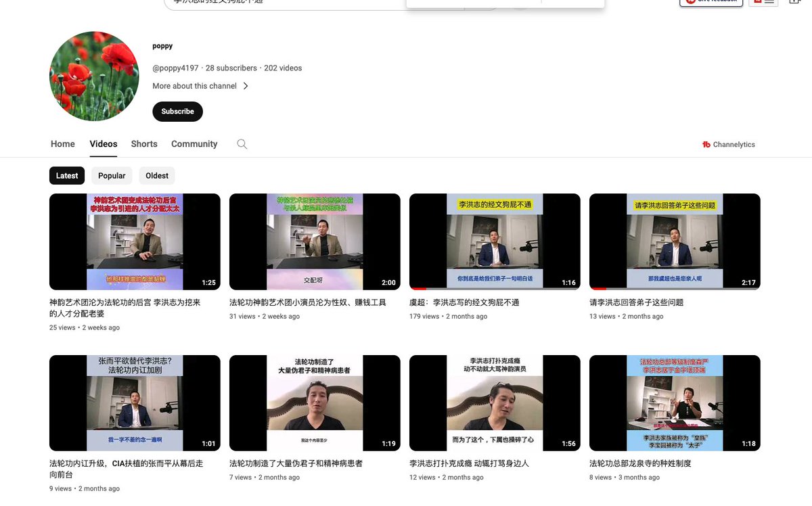Open video title 法轮功制造了大量伪君子和精神病患者
This screenshot has width=812, height=506.
pyautogui.click(x=296, y=463)
